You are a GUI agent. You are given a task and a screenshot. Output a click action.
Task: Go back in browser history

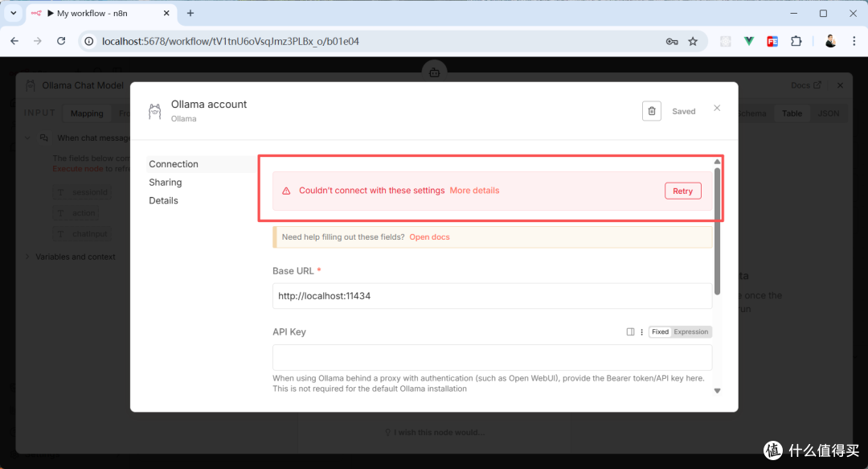14,41
